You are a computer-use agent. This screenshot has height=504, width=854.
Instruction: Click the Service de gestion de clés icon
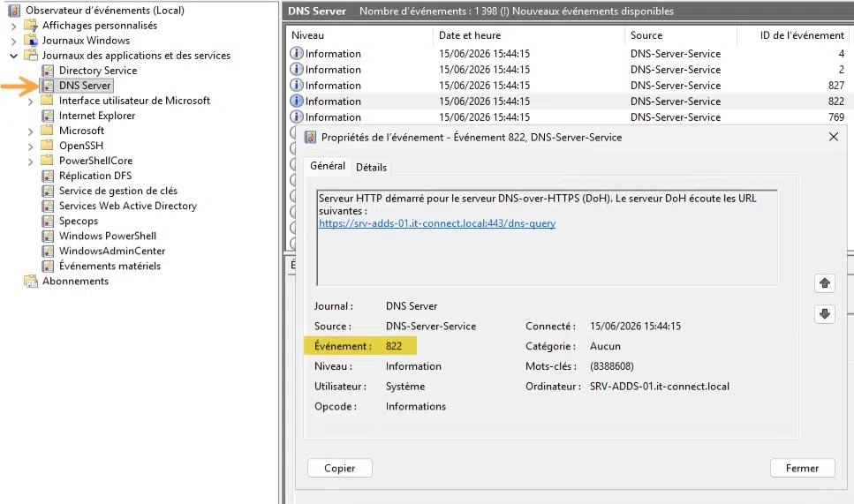tap(48, 191)
